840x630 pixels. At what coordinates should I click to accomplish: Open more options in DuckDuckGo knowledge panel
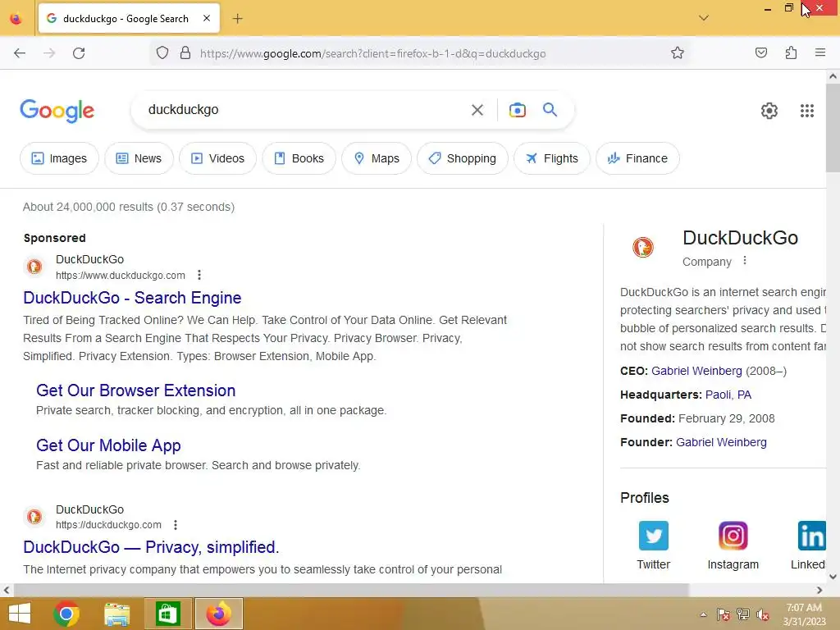point(745,261)
